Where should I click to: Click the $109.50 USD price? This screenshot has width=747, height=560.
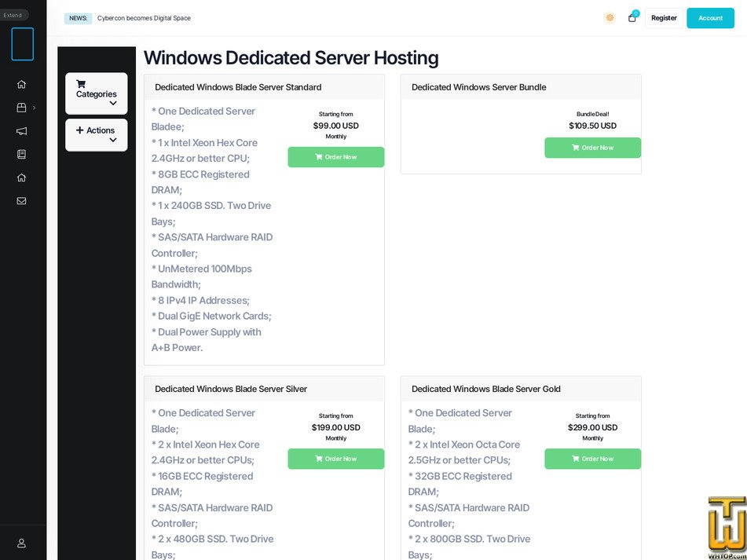point(592,126)
